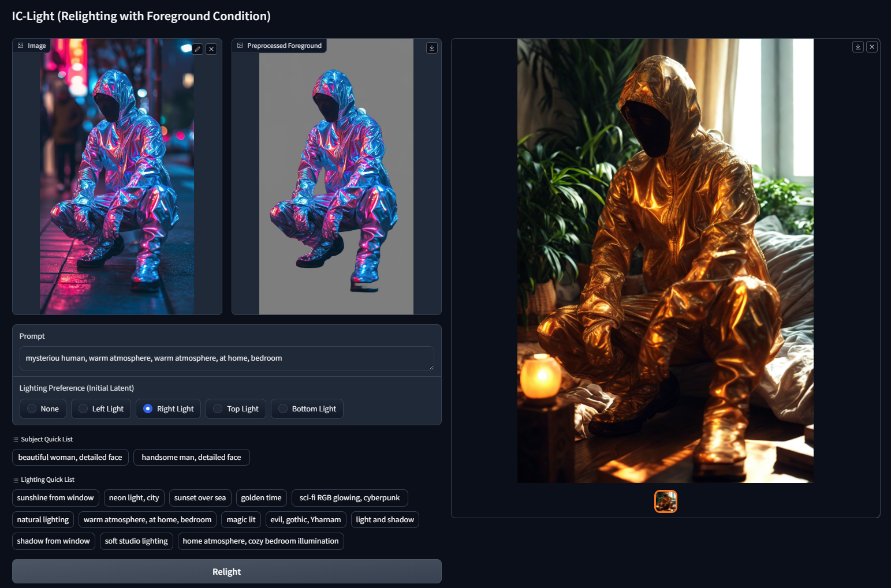Viewport: 891px width, 588px height.
Task: Click the Subject Quick List icon
Action: 16,439
